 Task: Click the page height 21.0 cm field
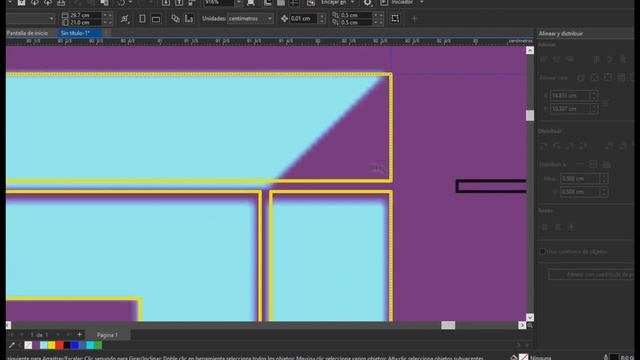click(x=86, y=22)
